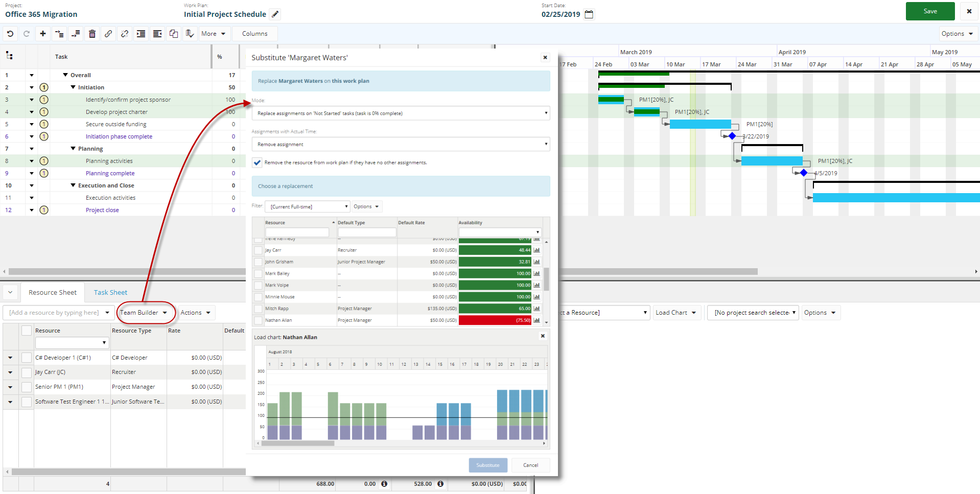980x494 pixels.
Task: Edit work plan name with pencil icon
Action: (x=275, y=14)
